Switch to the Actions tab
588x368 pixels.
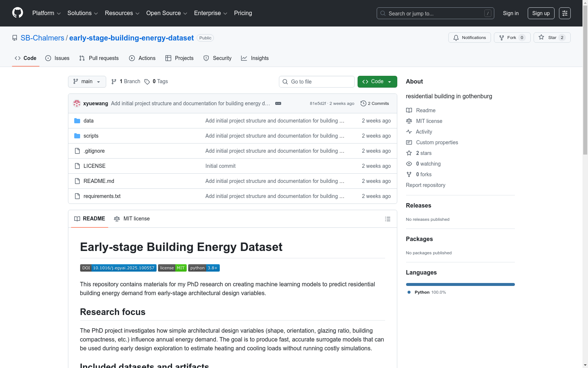(x=142, y=58)
